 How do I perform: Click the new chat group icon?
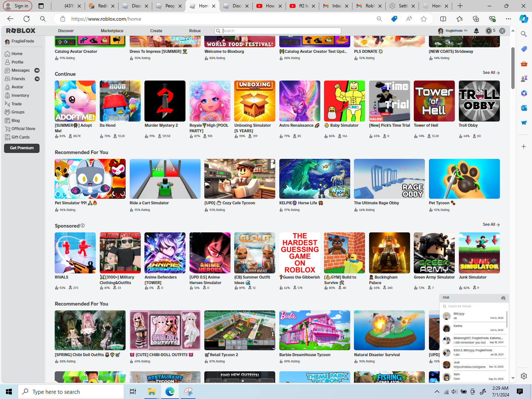tap(503, 298)
